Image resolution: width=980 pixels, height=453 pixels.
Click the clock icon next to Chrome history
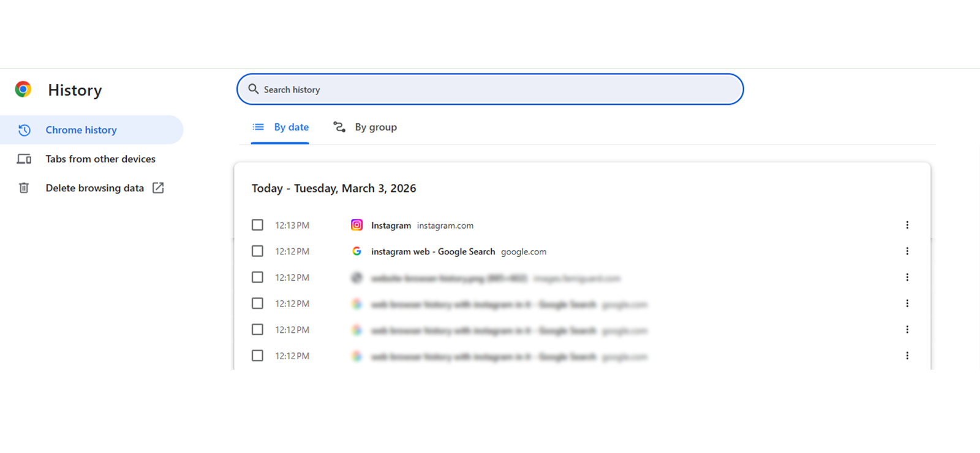click(24, 130)
